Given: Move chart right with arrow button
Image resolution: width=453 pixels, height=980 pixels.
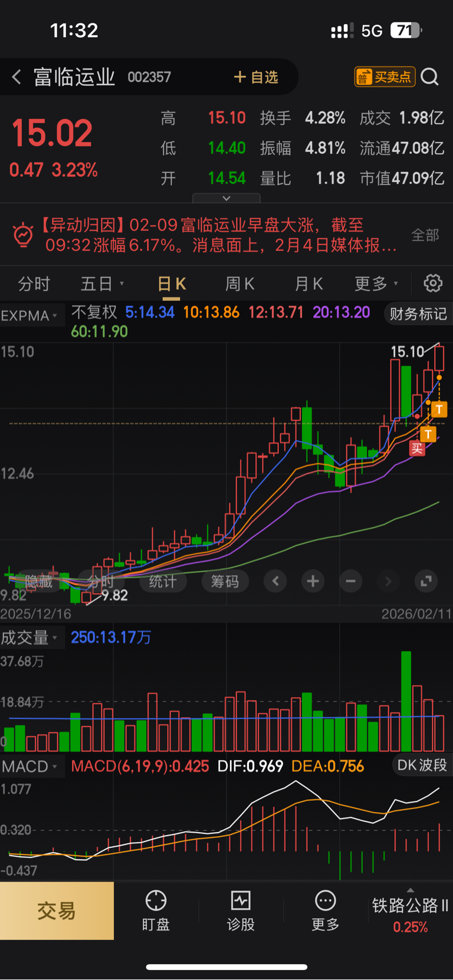Looking at the screenshot, I should tap(388, 582).
